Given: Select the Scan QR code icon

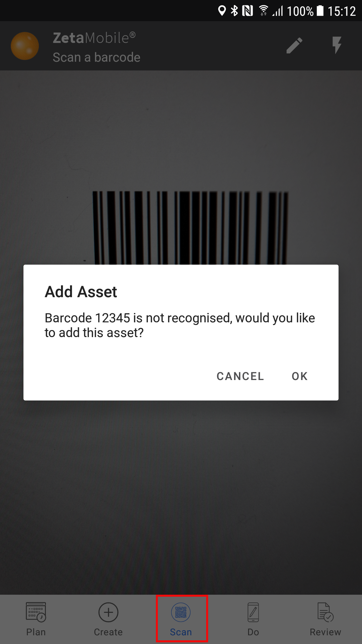Looking at the screenshot, I should [181, 612].
